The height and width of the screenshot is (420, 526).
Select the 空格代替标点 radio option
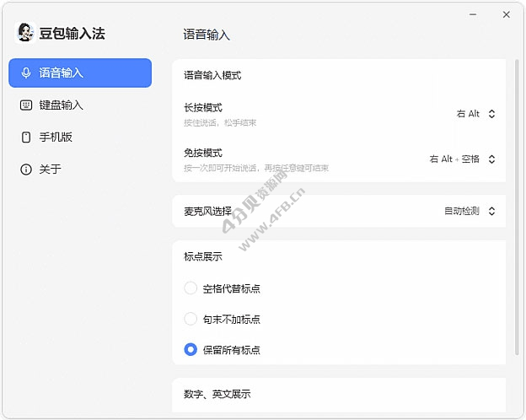pos(191,288)
